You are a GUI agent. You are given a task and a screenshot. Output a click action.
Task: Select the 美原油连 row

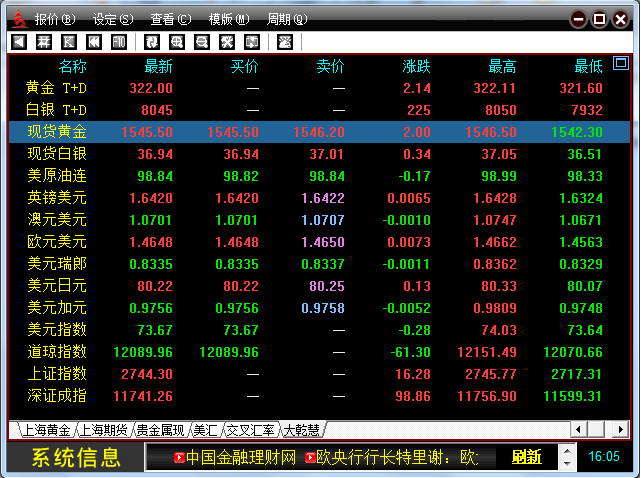(x=319, y=176)
